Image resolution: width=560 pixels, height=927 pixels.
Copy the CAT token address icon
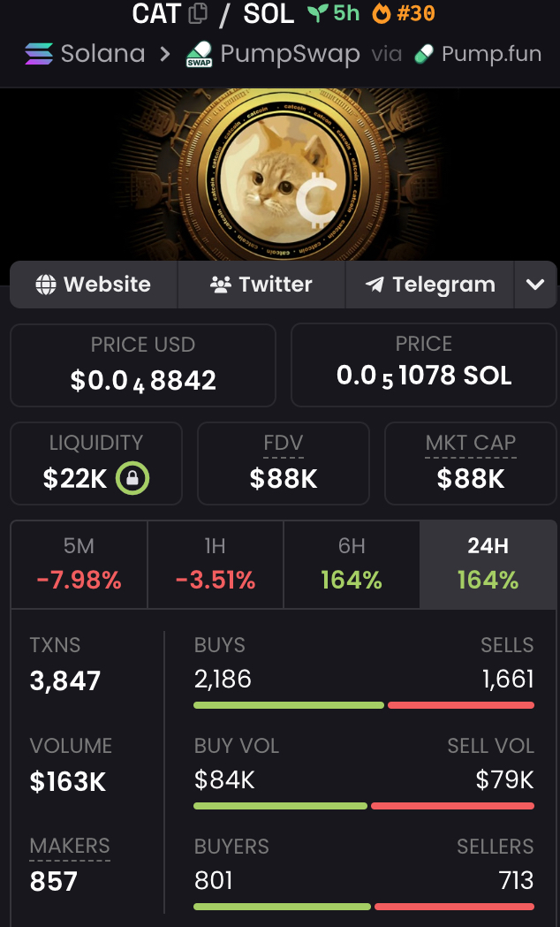(x=199, y=14)
